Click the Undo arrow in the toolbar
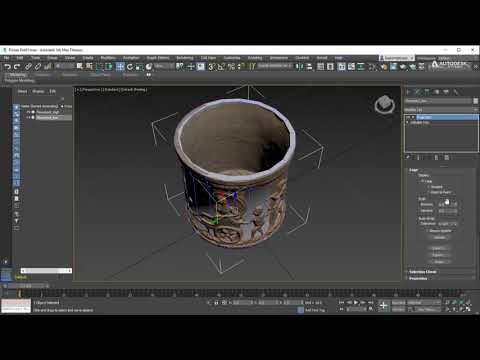 (7, 67)
